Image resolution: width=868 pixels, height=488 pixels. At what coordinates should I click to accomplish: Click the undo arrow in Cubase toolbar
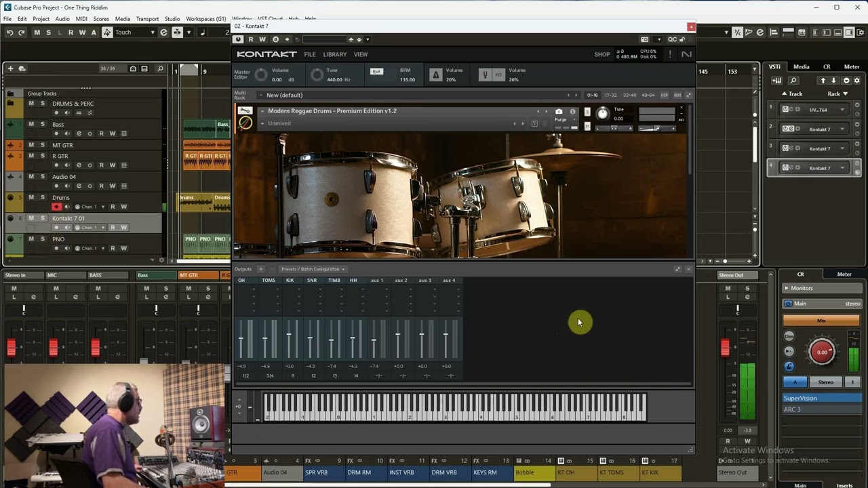point(9,32)
